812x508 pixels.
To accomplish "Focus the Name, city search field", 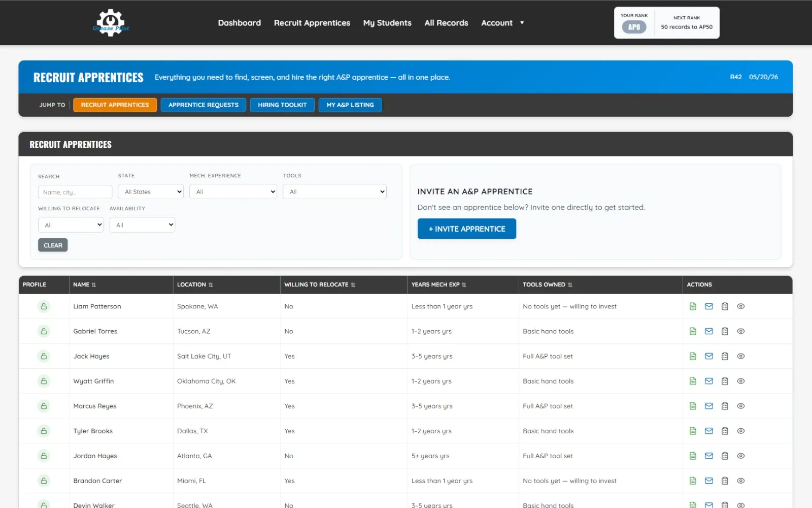I will point(75,192).
